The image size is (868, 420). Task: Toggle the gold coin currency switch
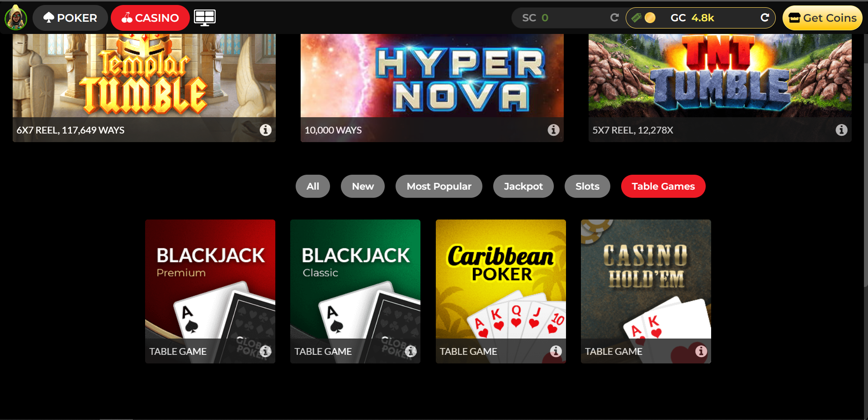[643, 18]
